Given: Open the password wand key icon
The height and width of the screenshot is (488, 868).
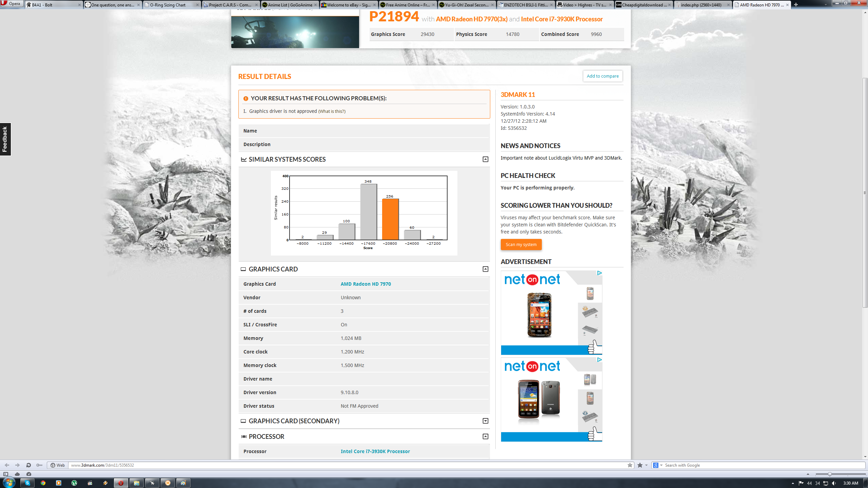Looking at the screenshot, I should point(39,465).
